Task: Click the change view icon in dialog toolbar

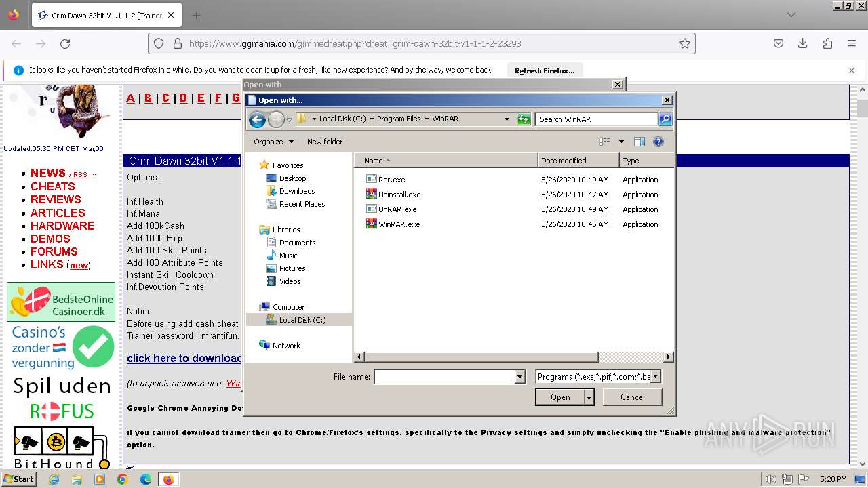Action: pyautogui.click(x=605, y=142)
